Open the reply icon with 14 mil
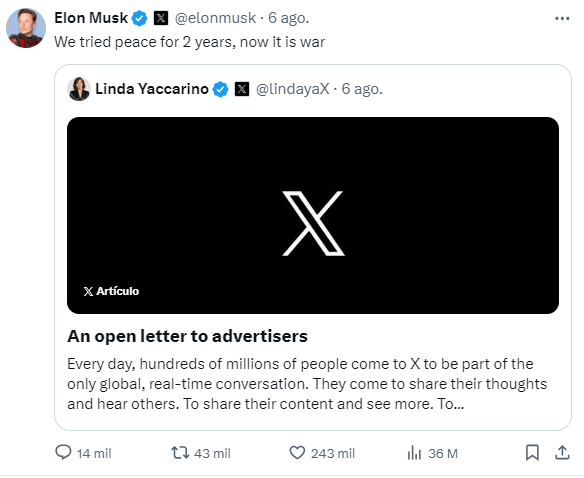Screen dimensions: 584x478 (x=63, y=452)
